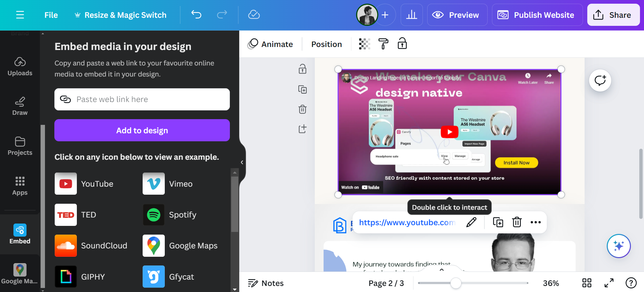This screenshot has width=644, height=292.
Task: Collapse the side panel with arrow handle
Action: pyautogui.click(x=242, y=162)
